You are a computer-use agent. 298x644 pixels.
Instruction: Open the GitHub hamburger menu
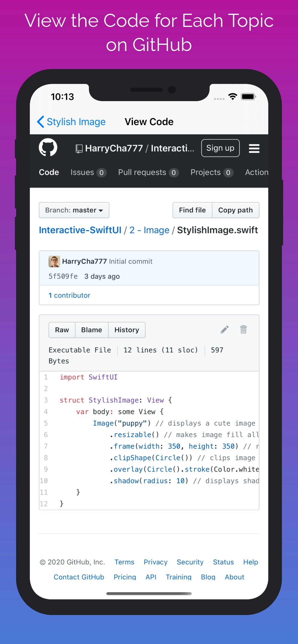(254, 148)
